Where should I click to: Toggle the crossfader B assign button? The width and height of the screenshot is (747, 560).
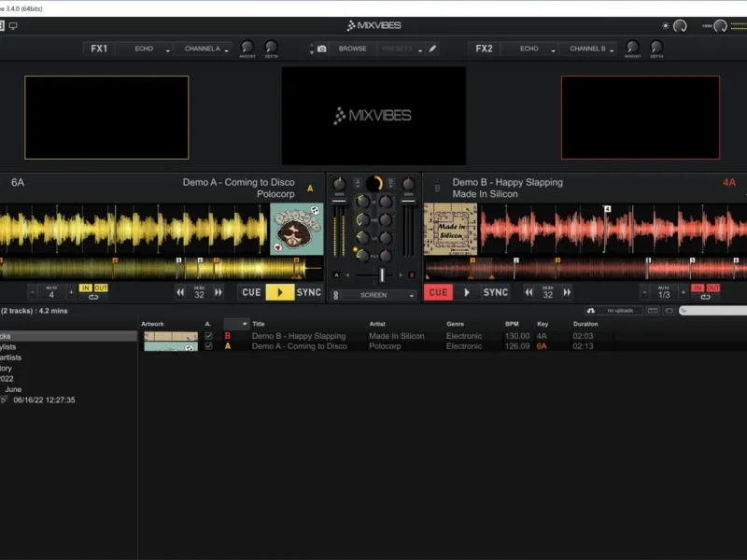click(412, 275)
